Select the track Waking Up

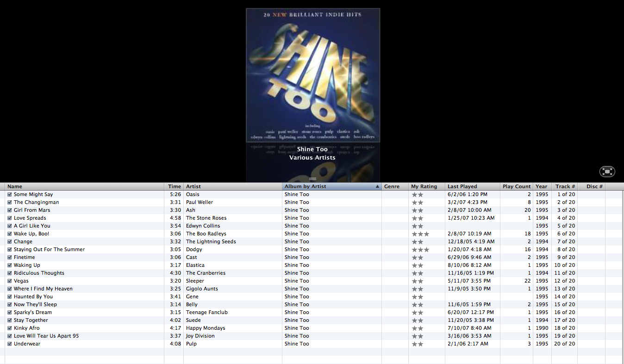[27, 265]
